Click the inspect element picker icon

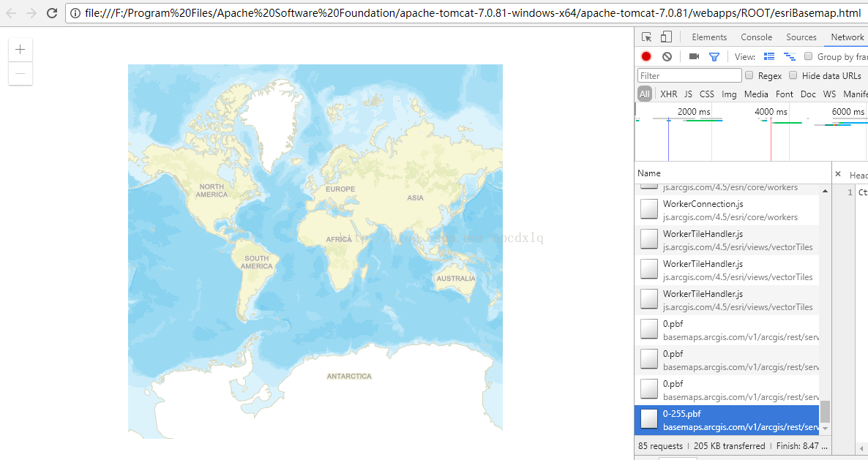pyautogui.click(x=647, y=37)
